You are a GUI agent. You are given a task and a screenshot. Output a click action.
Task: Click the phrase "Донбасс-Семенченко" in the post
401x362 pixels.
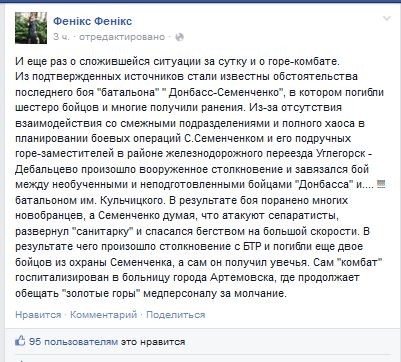(225, 92)
